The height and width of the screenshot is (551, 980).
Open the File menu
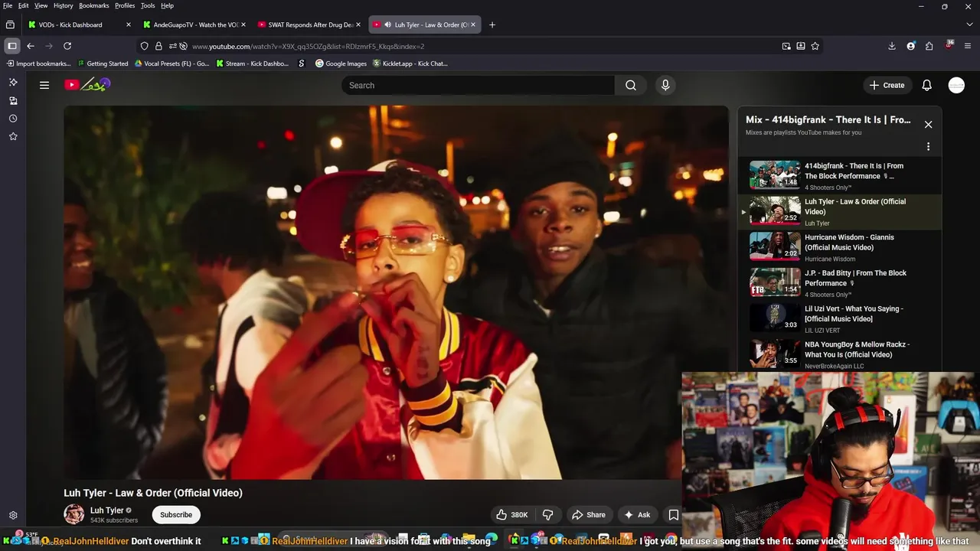(8, 5)
